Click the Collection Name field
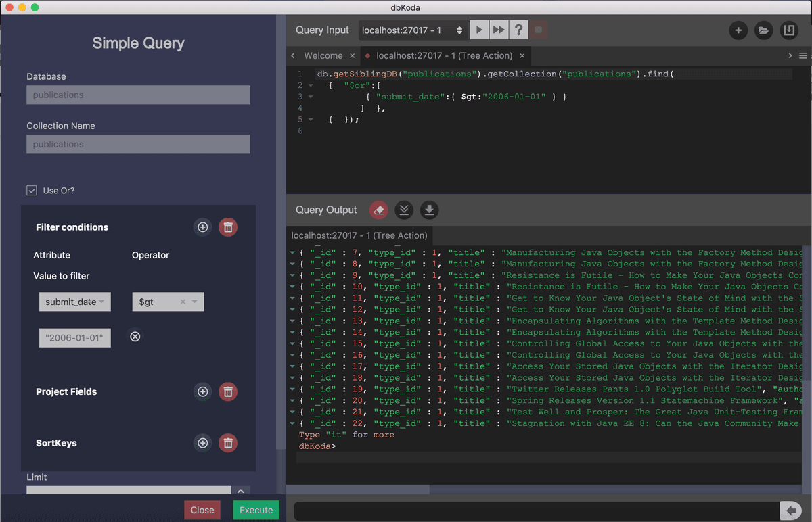 tap(138, 144)
